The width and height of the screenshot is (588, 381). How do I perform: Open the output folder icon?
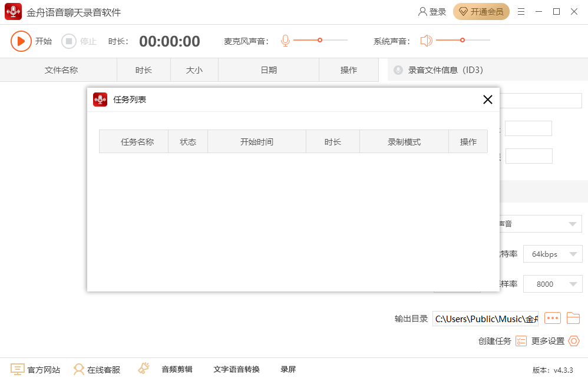(573, 318)
